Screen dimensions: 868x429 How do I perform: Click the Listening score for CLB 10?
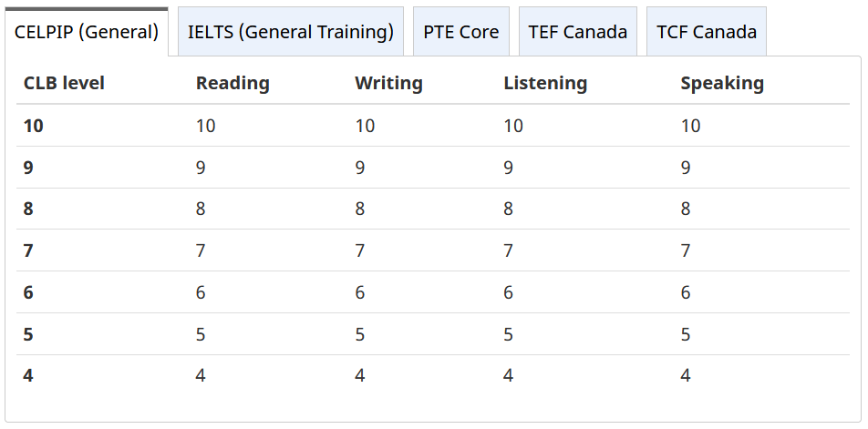(513, 126)
